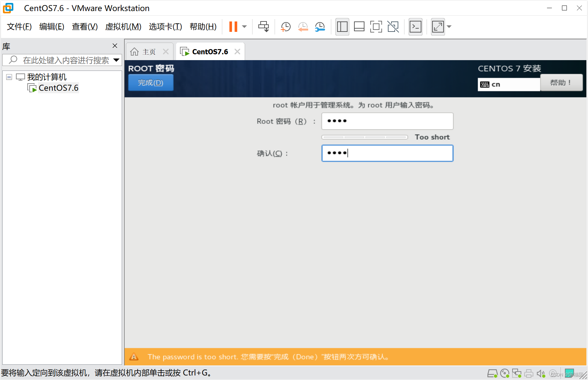Screen dimensions: 588x380
Task: Select 我的计算机 in the library tree
Action: (x=47, y=77)
